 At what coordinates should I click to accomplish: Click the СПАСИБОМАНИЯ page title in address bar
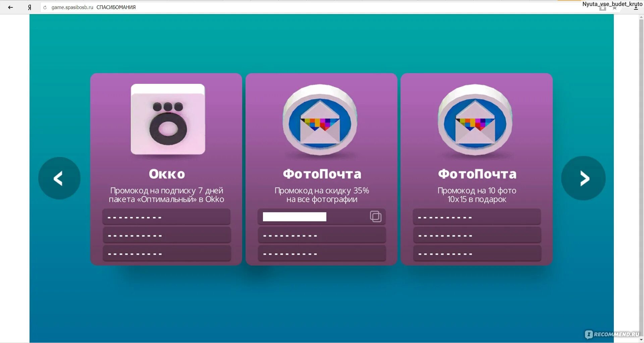(116, 7)
